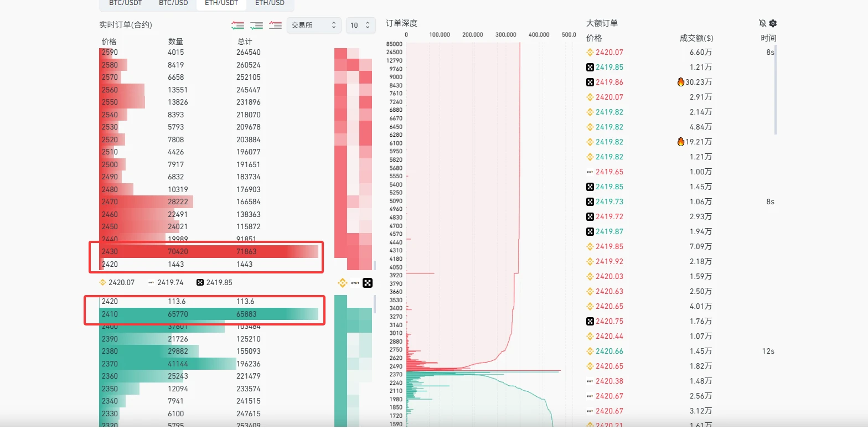This screenshot has height=429, width=868.
Task: Click Binance icon on the 2419.92 large order
Action: [x=590, y=261]
